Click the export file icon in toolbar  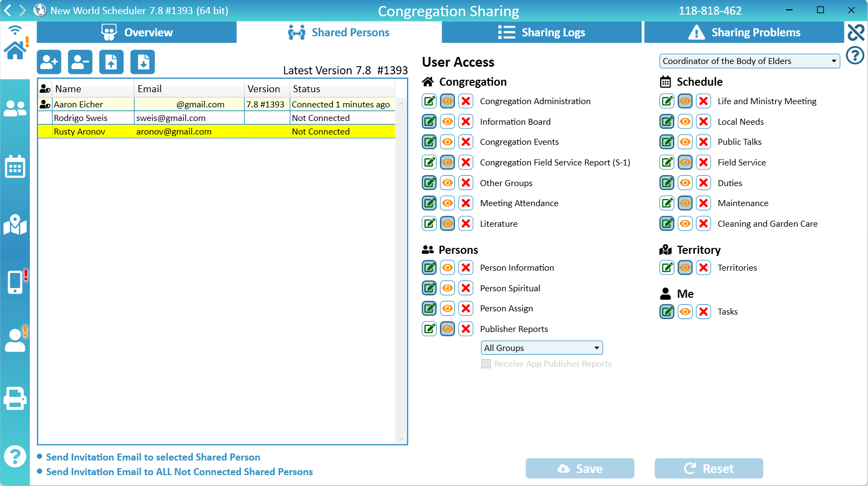[x=111, y=62]
